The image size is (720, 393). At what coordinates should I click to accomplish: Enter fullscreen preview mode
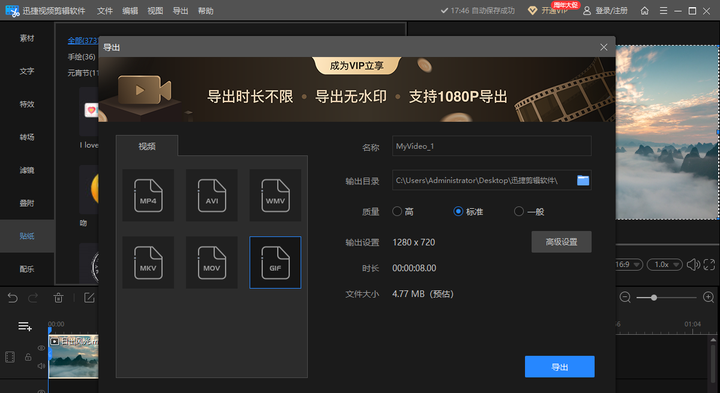(x=709, y=264)
